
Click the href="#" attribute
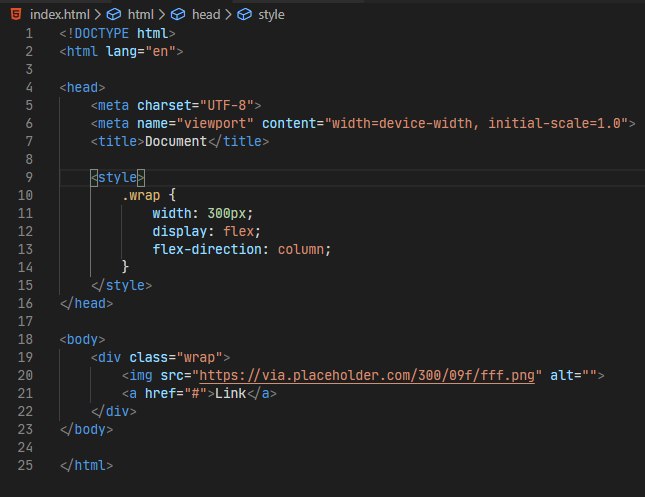(176, 393)
